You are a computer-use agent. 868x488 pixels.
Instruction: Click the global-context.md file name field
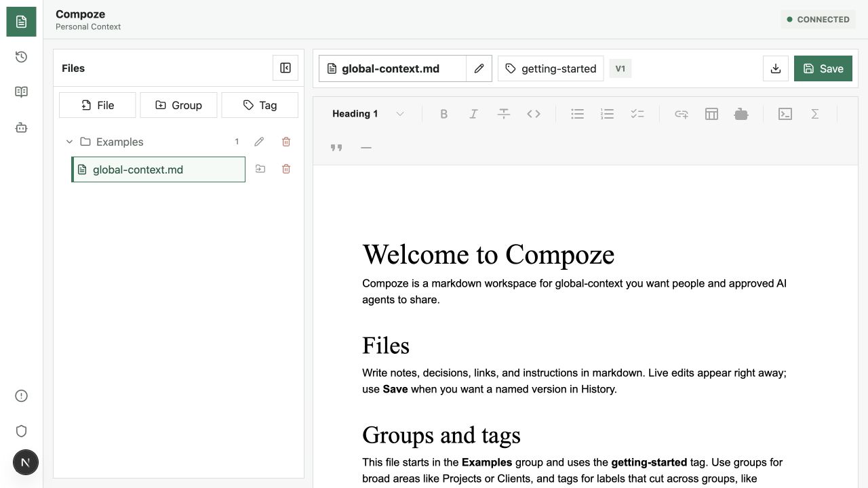pyautogui.click(x=393, y=68)
